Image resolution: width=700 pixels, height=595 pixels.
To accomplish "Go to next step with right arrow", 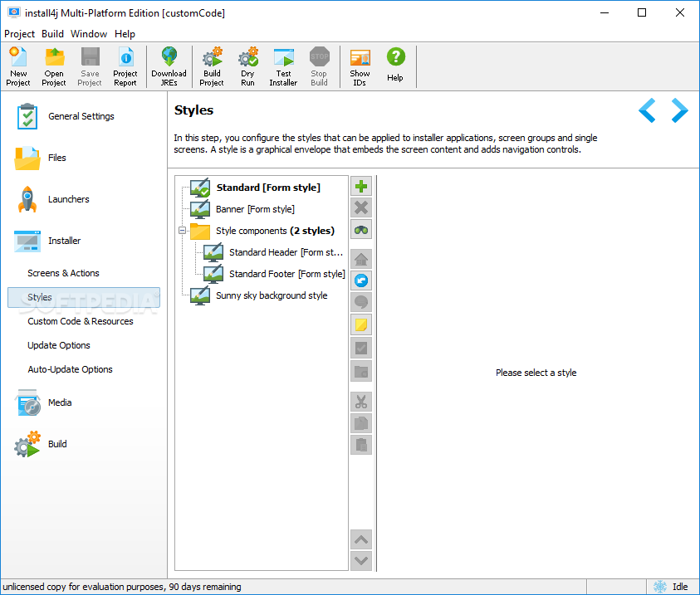I will click(679, 110).
